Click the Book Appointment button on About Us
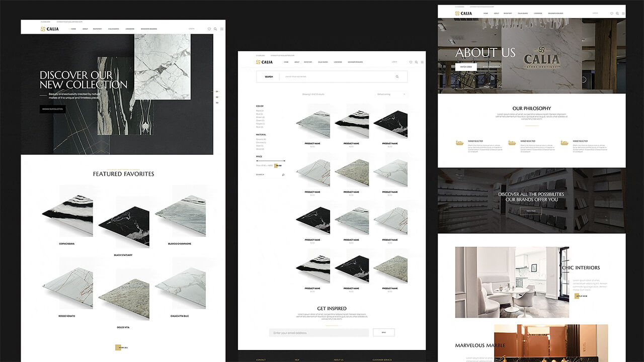 (x=492, y=66)
